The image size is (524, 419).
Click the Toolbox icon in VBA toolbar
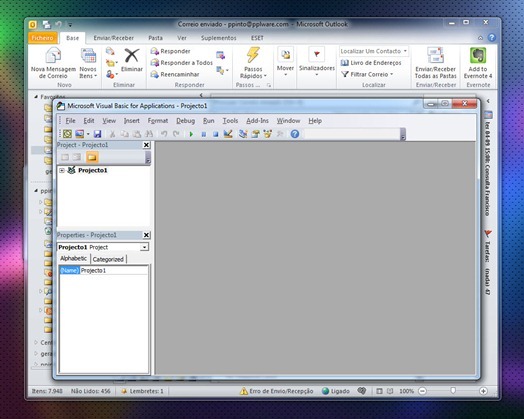pyautogui.click(x=280, y=134)
